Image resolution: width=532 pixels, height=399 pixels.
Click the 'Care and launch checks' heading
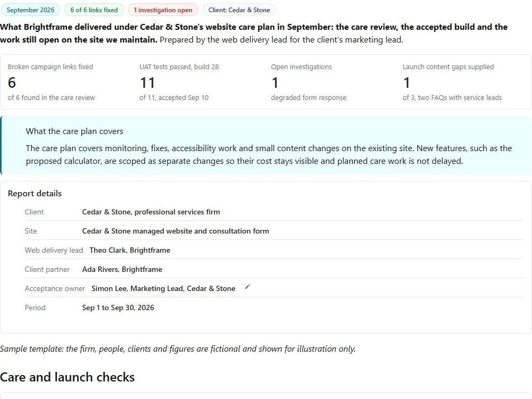click(x=67, y=377)
